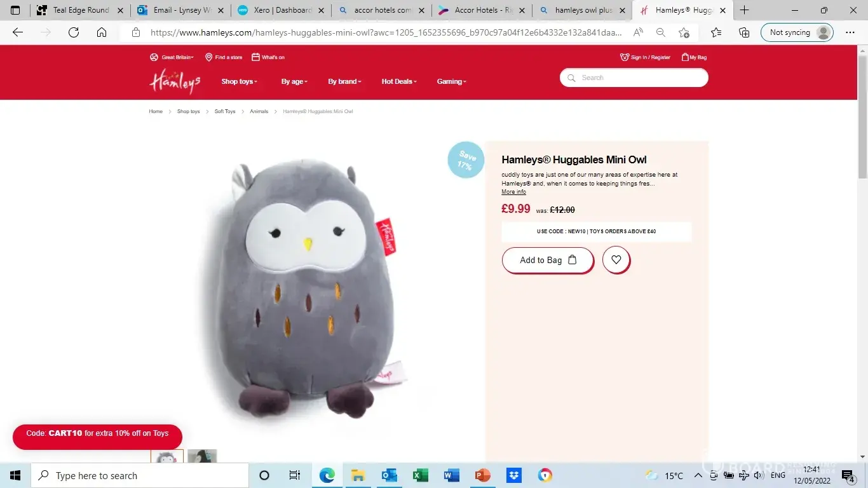Click the owl product main image
The height and width of the screenshot is (488, 868).
[304, 288]
